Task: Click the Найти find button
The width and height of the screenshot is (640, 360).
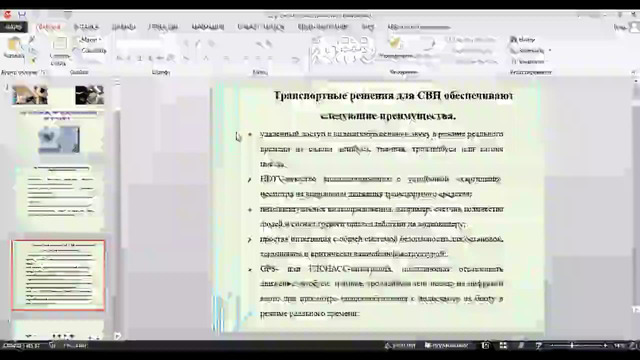Action: 522,40
